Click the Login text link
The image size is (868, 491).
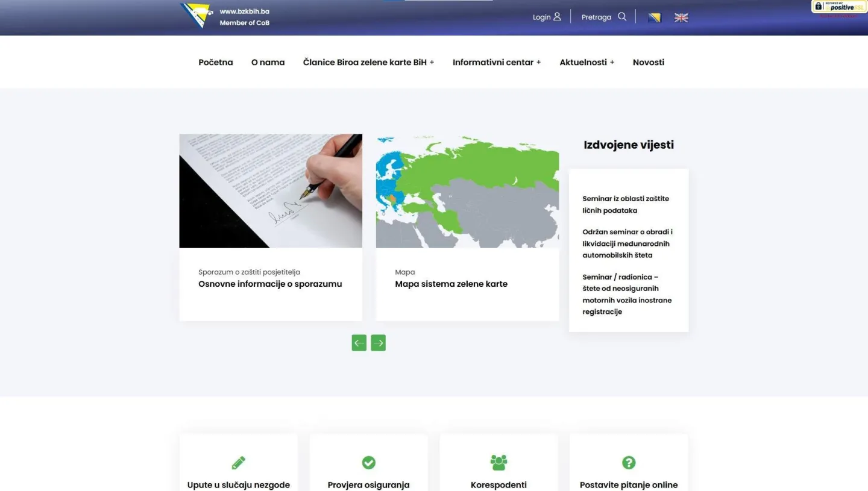541,17
